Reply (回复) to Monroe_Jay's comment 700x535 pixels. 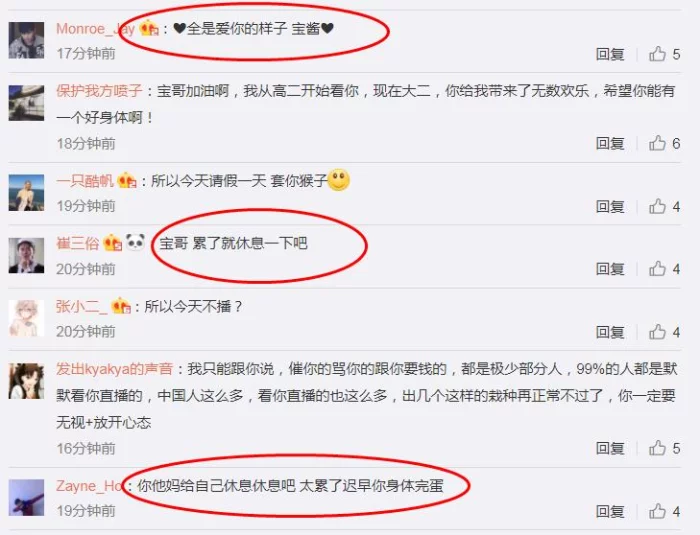[x=610, y=54]
